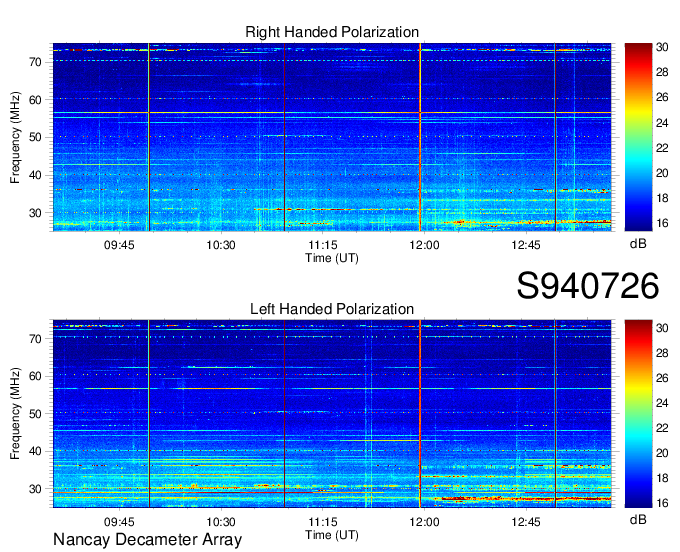Image resolution: width=680 pixels, height=552 pixels.
Task: Click "Time (UT)" label under left-handed plot
Action: pos(332,535)
